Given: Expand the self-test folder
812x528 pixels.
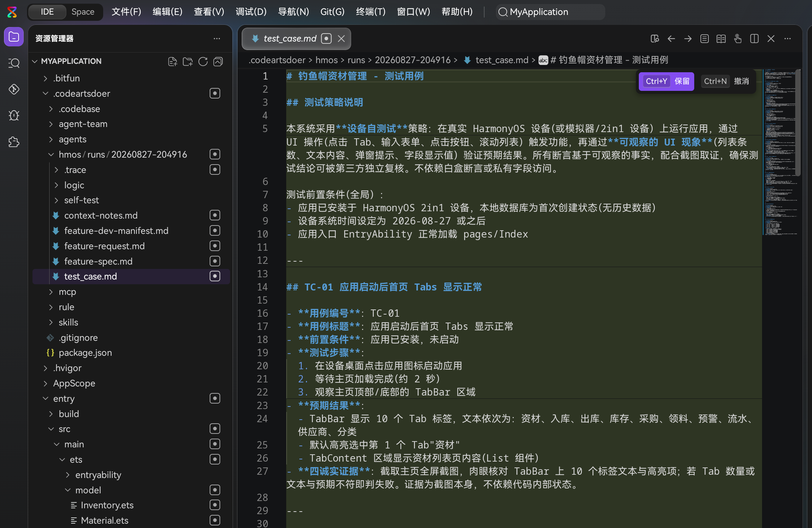Looking at the screenshot, I should click(57, 200).
